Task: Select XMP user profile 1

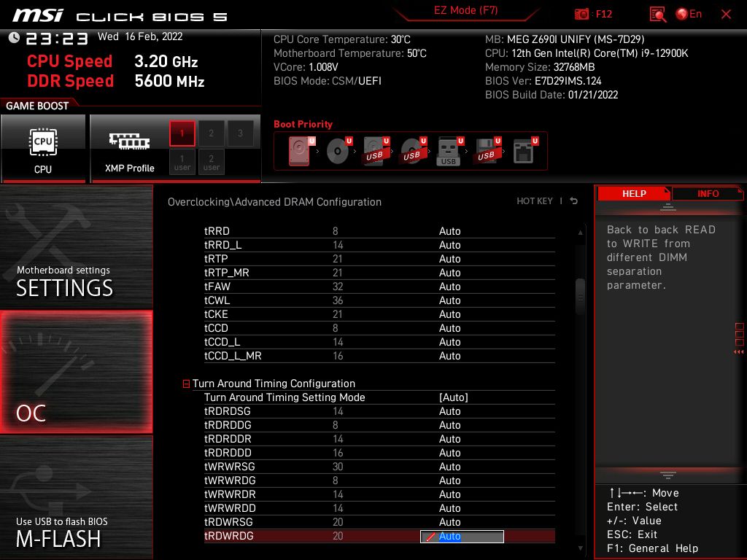Action: click(x=182, y=162)
